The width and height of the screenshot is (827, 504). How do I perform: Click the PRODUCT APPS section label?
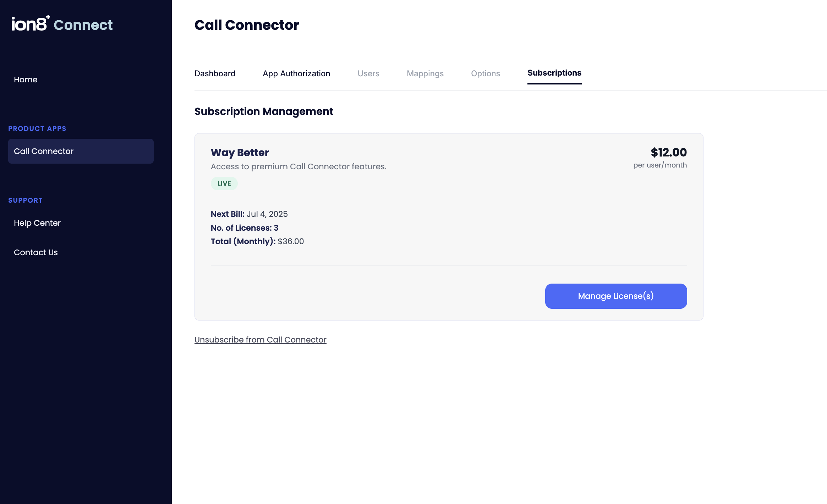pyautogui.click(x=37, y=128)
